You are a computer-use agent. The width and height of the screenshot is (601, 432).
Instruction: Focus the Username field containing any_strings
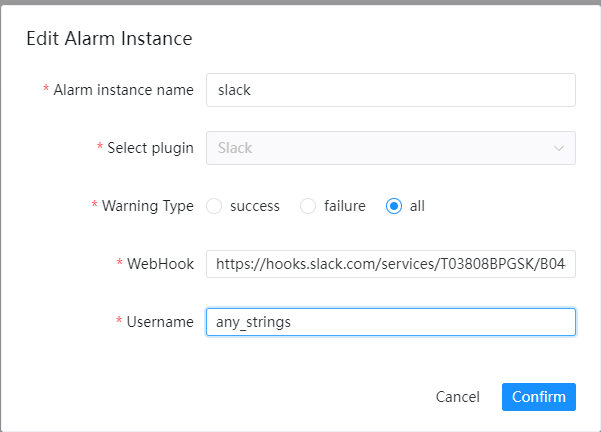tap(390, 322)
